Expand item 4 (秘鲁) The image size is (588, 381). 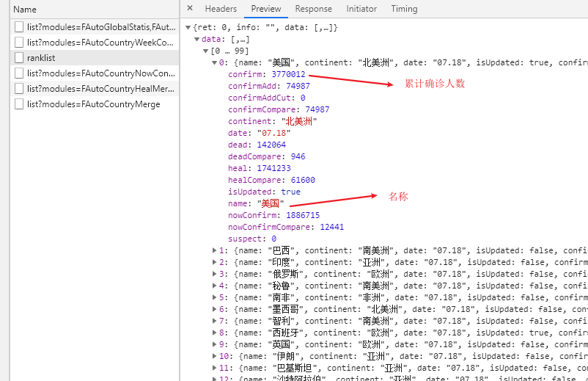[x=215, y=286]
